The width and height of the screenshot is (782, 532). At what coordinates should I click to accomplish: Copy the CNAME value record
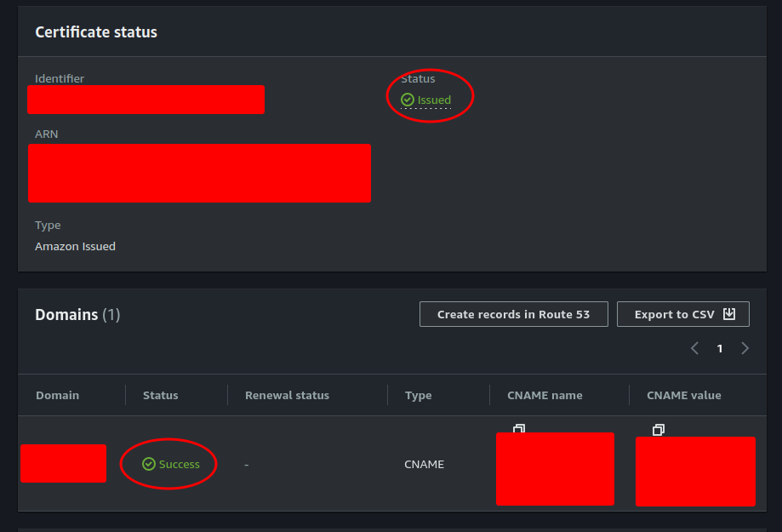click(x=658, y=430)
